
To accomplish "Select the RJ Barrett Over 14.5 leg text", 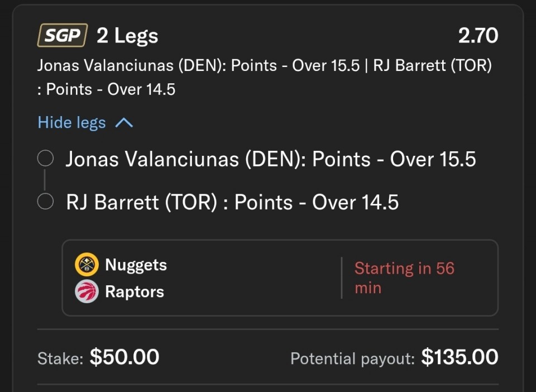I will click(x=232, y=202).
